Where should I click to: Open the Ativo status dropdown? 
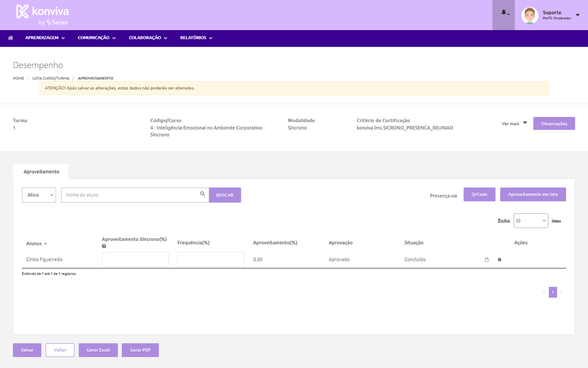tap(39, 195)
